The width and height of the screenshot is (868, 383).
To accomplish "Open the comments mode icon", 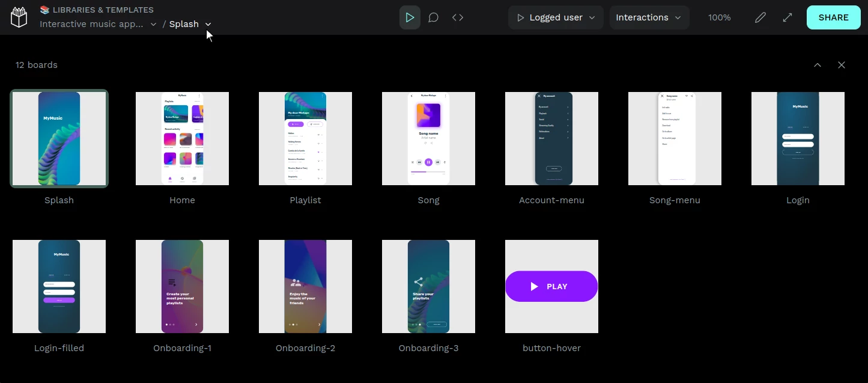I will tap(433, 17).
